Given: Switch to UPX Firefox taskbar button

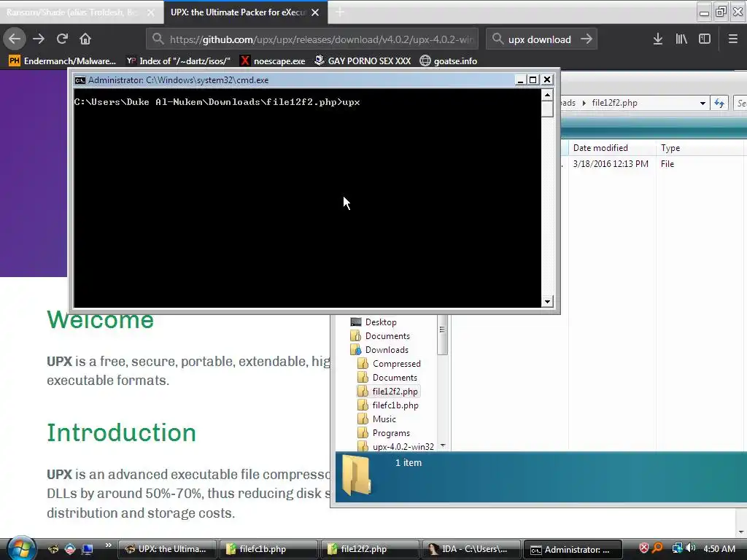Looking at the screenshot, I should (x=167, y=549).
